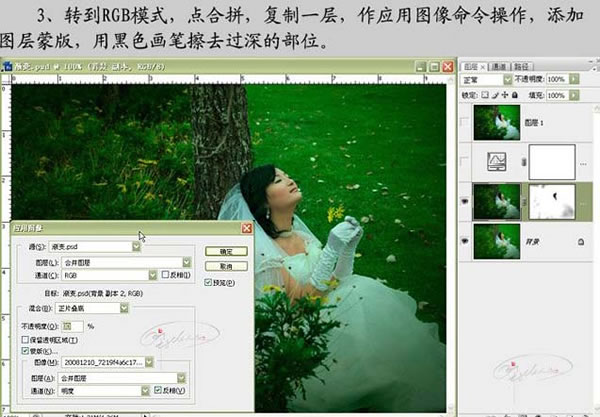Click the status bar arrow button
This screenshot has width=600, height=417.
(x=145, y=415)
